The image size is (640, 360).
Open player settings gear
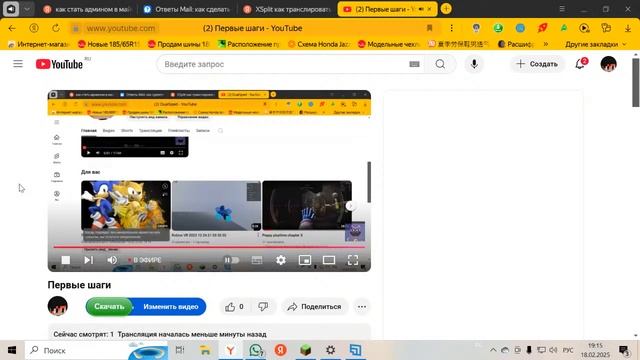pyautogui.click(x=281, y=260)
